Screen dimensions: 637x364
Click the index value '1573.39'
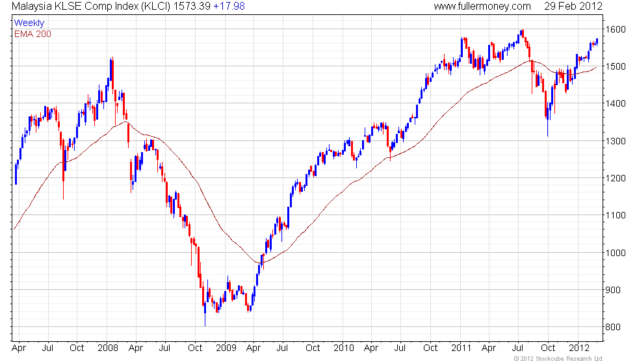coord(192,6)
